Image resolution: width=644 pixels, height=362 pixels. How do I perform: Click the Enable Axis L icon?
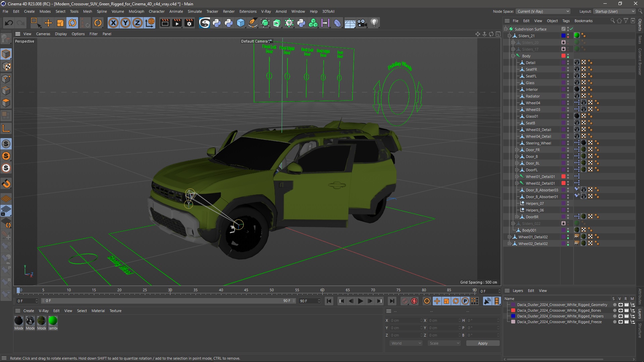(x=6, y=128)
